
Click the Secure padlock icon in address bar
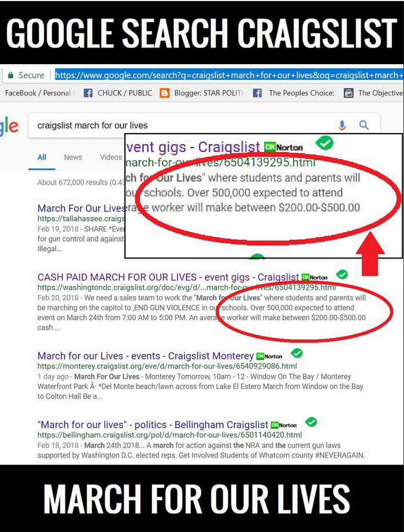[10, 75]
